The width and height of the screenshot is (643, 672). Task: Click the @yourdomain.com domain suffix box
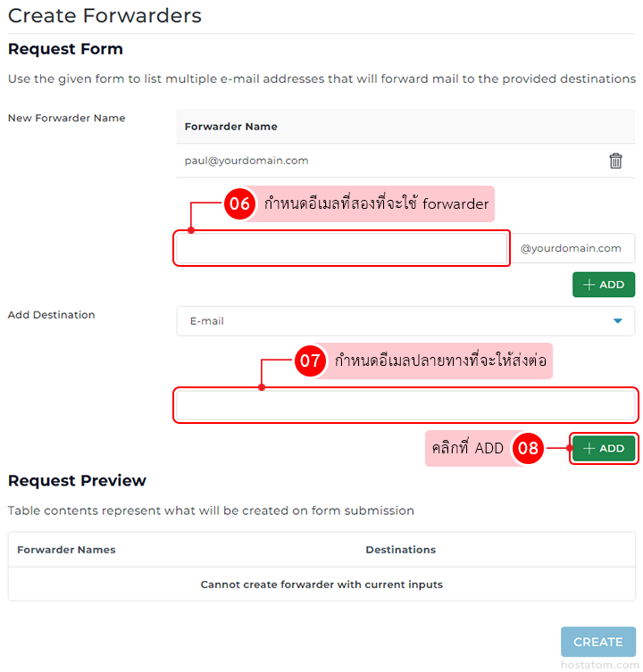coord(572,248)
